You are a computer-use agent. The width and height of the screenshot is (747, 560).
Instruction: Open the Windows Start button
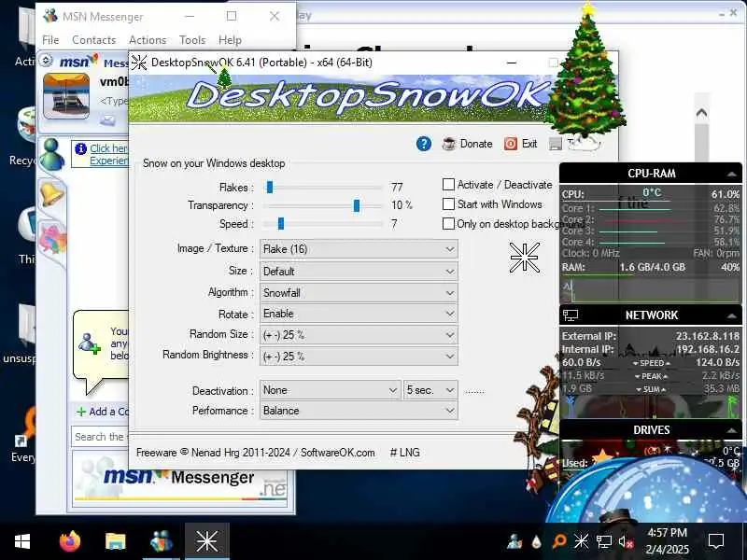click(21, 541)
